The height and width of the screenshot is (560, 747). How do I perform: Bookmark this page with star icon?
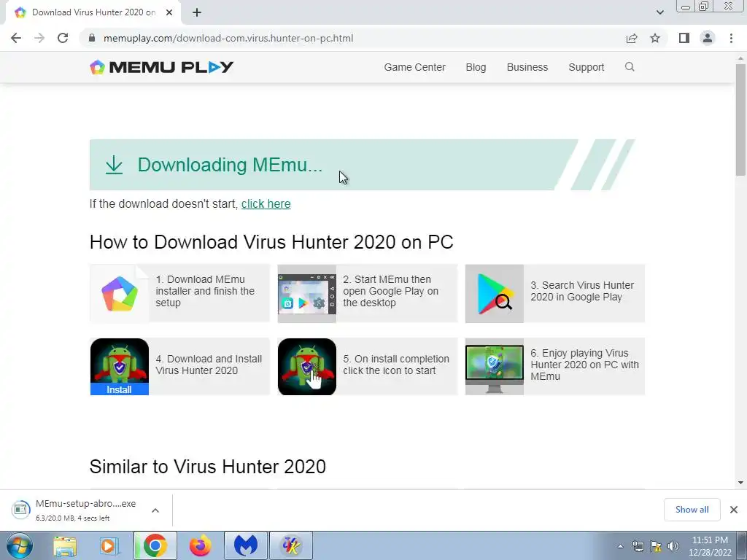pyautogui.click(x=655, y=38)
